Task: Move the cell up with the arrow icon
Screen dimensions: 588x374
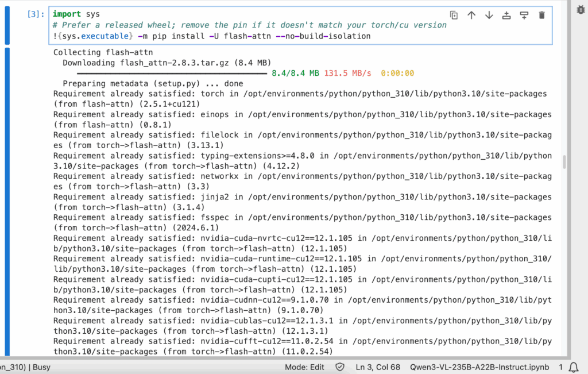Action: [471, 16]
